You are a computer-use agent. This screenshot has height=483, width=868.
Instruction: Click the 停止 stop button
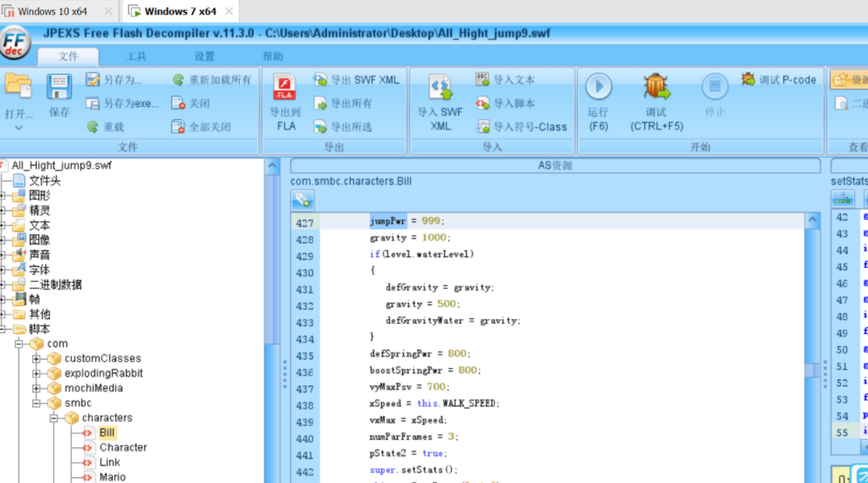click(x=715, y=96)
